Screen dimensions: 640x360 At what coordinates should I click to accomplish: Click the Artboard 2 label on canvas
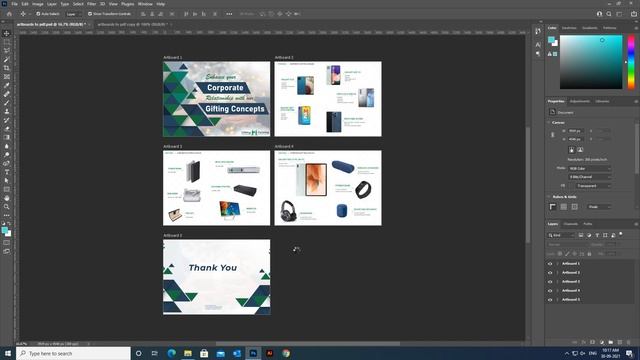pyautogui.click(x=284, y=58)
